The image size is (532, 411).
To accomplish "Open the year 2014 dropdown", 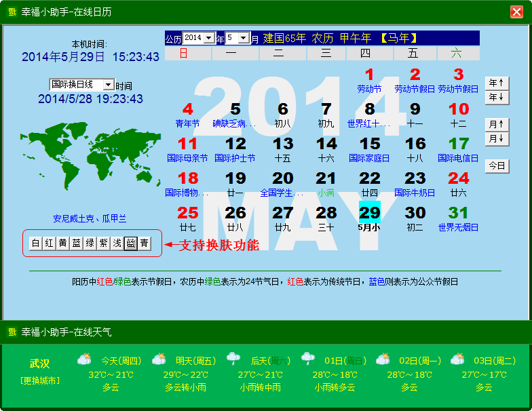I will click(209, 38).
